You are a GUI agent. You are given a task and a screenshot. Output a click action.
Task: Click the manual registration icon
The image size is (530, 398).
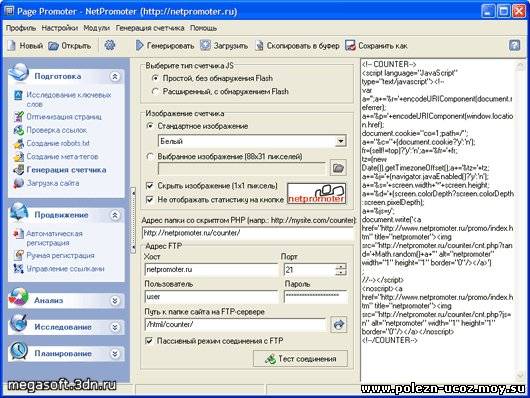point(18,255)
